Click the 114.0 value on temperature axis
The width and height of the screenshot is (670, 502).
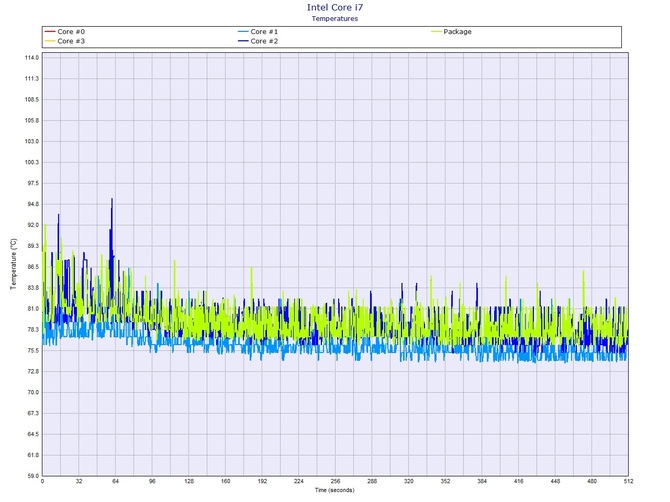tap(32, 58)
